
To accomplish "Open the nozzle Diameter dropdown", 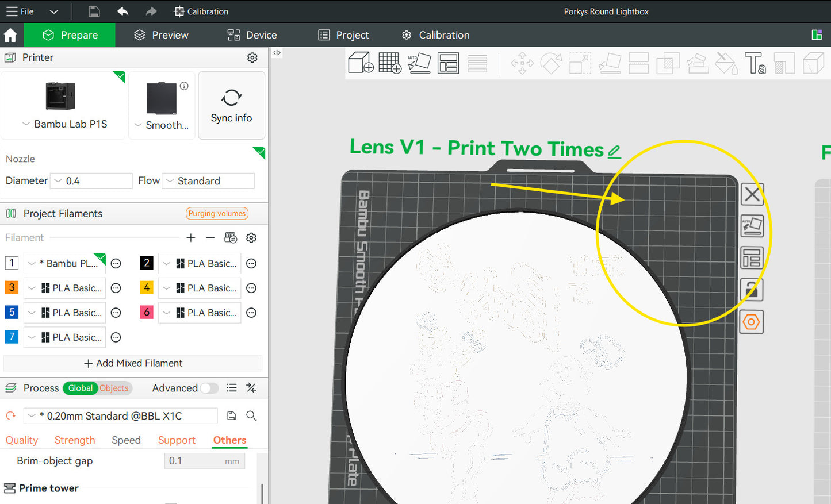I will [x=91, y=181].
